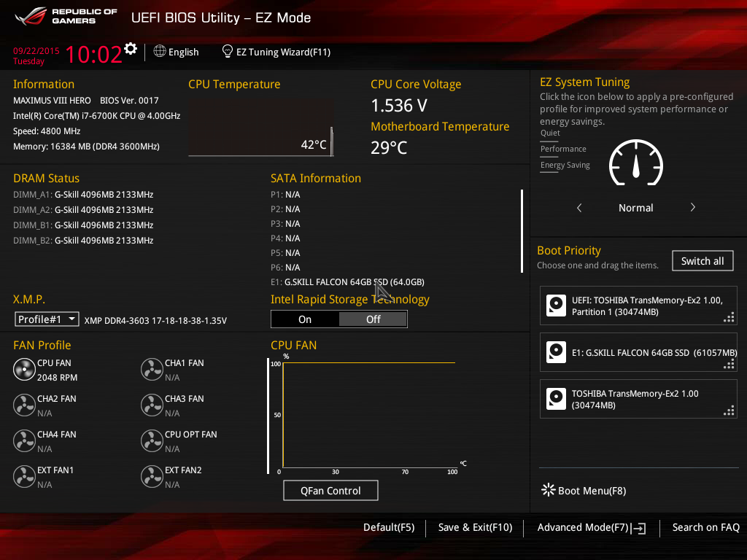Click the SATA E1 G.SKILL FALCON entry
The height and width of the screenshot is (560, 747).
[x=348, y=282]
